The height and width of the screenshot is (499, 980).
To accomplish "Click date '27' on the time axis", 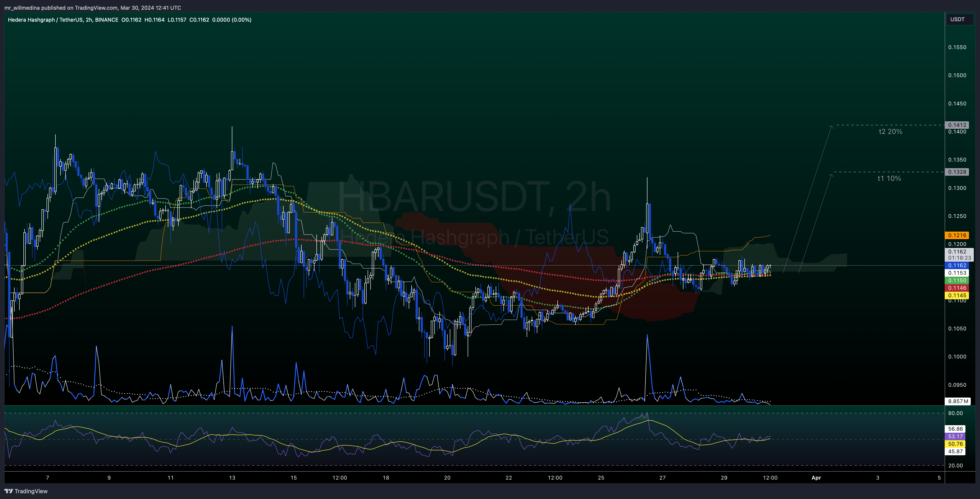I will pos(663,478).
